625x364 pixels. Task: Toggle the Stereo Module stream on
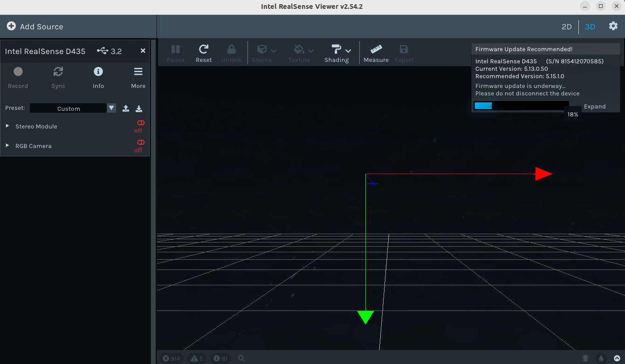140,123
